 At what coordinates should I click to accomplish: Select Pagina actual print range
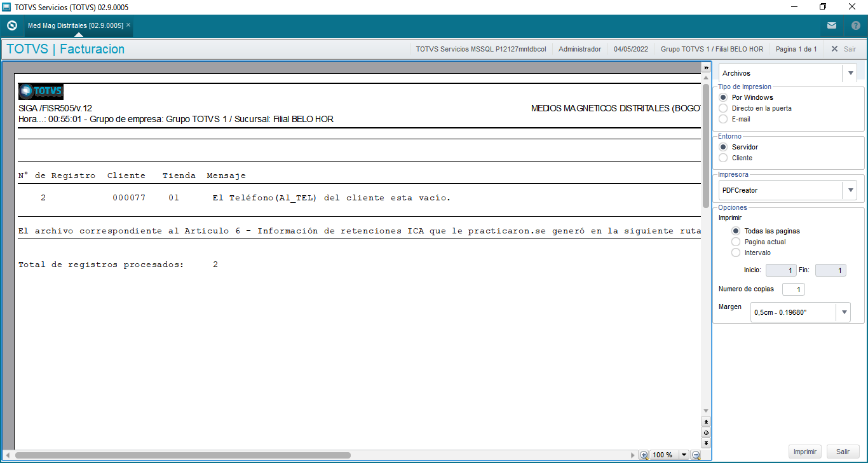[x=736, y=242]
